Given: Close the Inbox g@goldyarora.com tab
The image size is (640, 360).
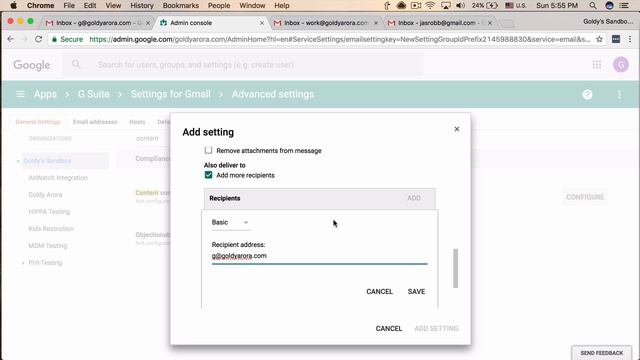Looking at the screenshot, I should click(148, 23).
